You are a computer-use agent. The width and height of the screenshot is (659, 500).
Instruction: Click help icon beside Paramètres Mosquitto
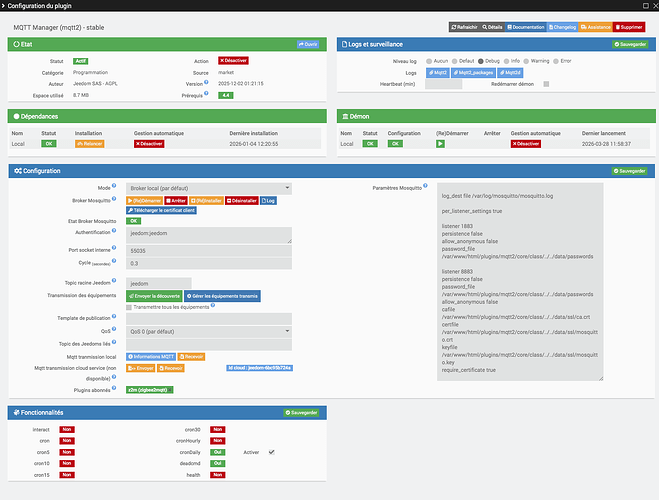pos(425,185)
